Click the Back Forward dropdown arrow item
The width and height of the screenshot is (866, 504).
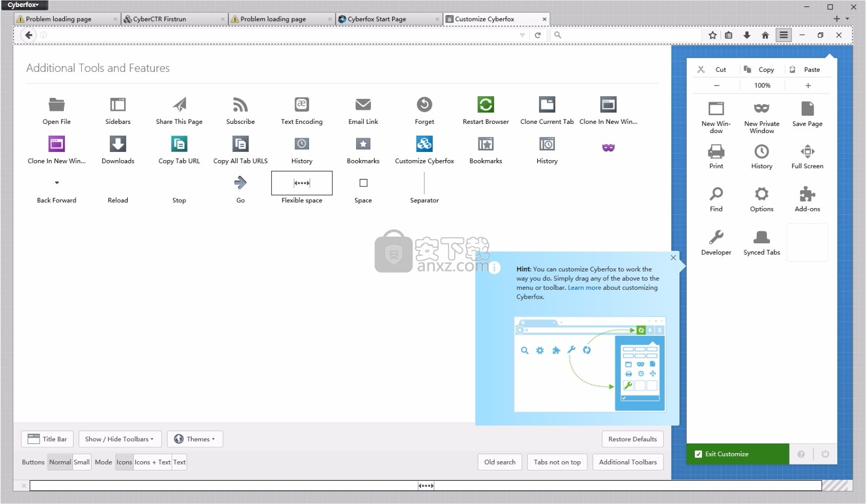56,183
